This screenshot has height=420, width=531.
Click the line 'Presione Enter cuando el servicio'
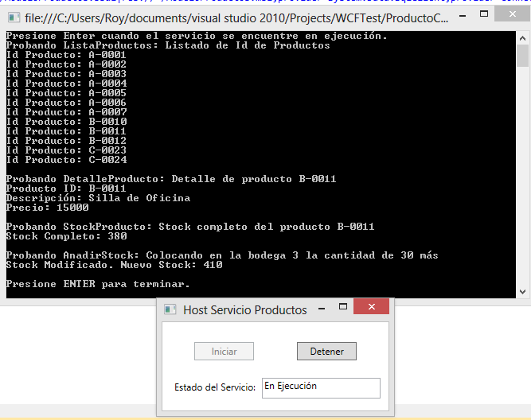pyautogui.click(x=197, y=36)
